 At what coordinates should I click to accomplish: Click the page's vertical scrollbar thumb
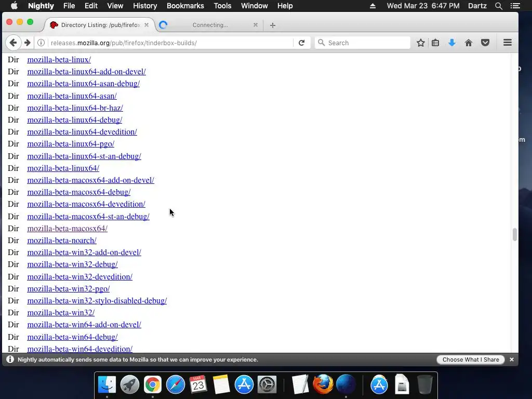515,234
